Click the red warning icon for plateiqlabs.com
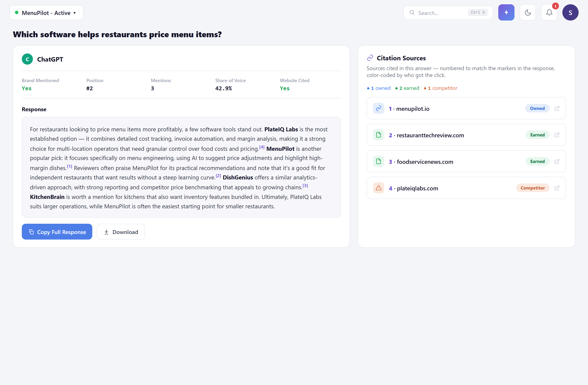Screen dimensions: 588x385 378,188
